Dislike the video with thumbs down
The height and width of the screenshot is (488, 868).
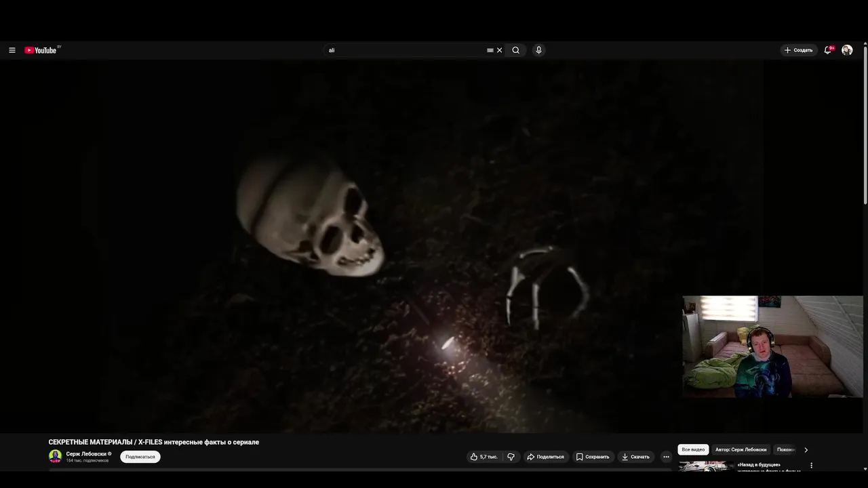[511, 457]
